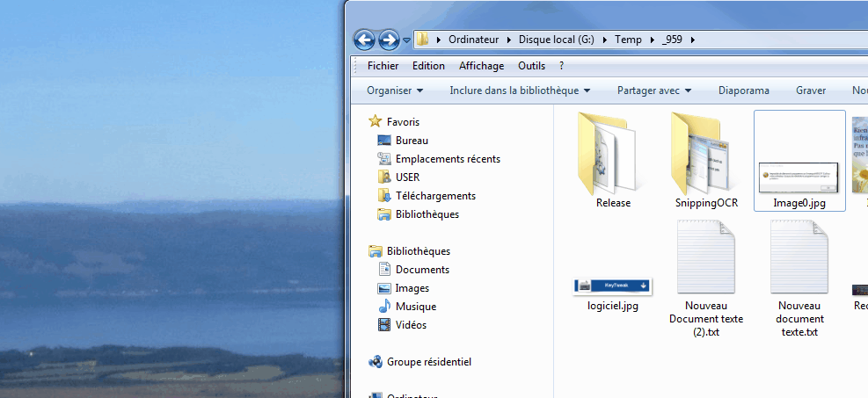Open the Affichage menu

[x=482, y=66]
